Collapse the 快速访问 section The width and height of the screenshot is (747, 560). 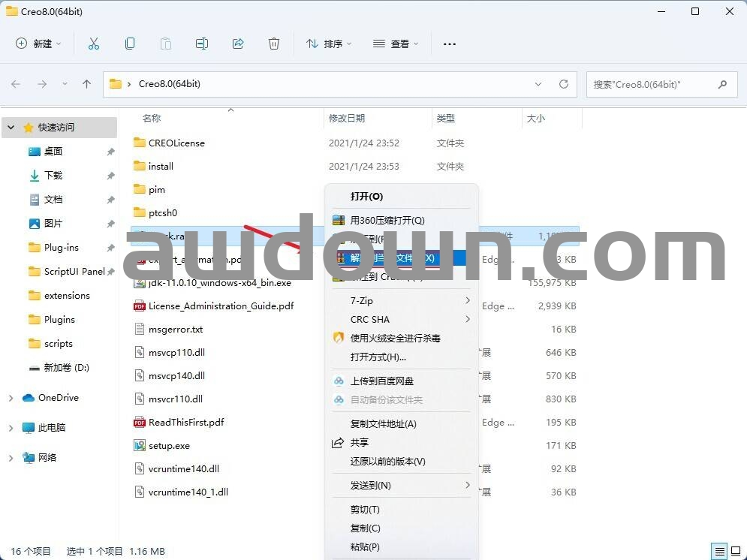11,128
